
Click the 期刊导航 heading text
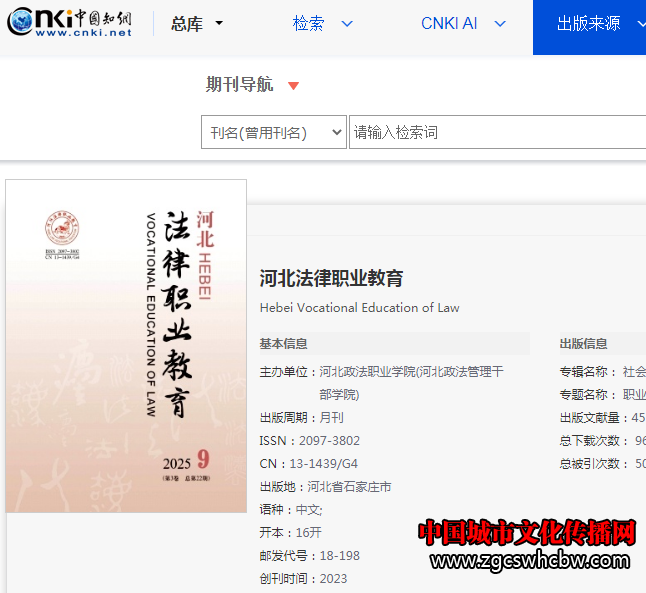(x=239, y=85)
